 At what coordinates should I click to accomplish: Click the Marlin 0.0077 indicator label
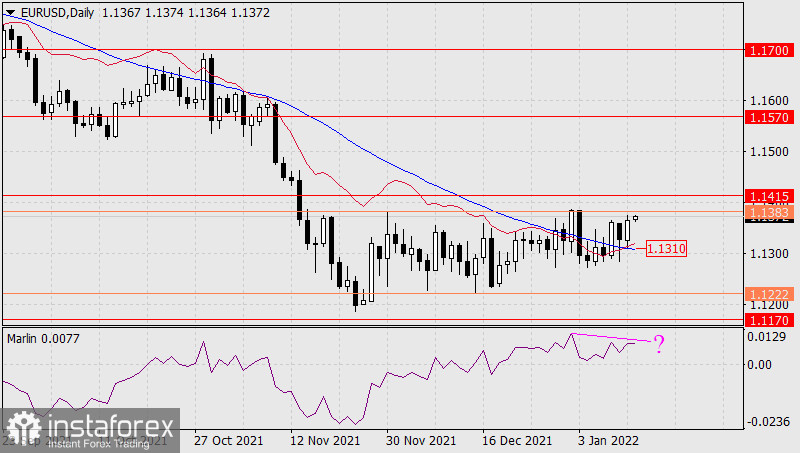pos(43,339)
